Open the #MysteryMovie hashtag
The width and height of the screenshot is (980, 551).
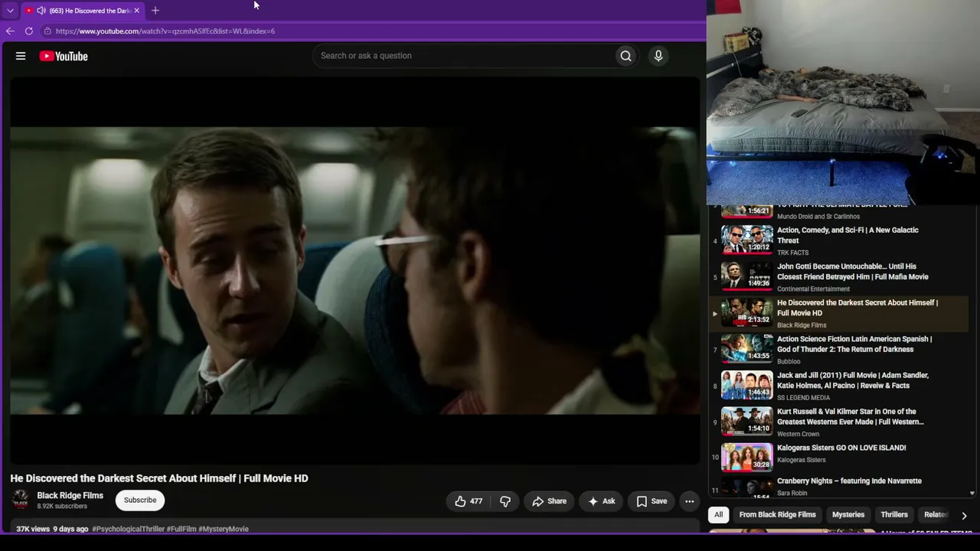tap(224, 529)
